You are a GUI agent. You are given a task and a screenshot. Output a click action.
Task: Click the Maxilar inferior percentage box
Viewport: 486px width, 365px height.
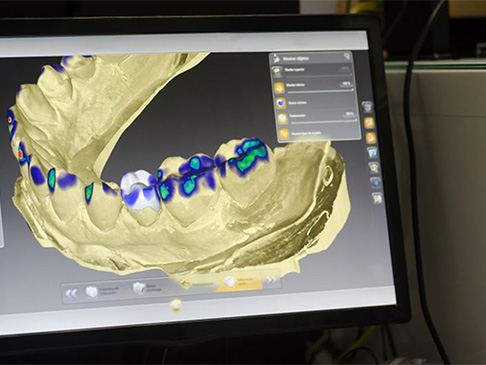pyautogui.click(x=346, y=83)
